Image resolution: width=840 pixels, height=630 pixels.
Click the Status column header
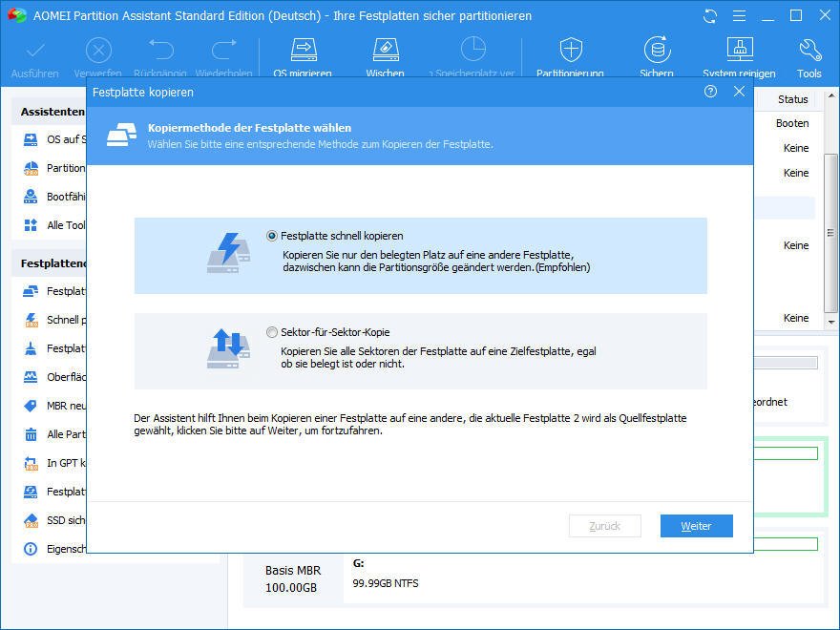pyautogui.click(x=792, y=99)
